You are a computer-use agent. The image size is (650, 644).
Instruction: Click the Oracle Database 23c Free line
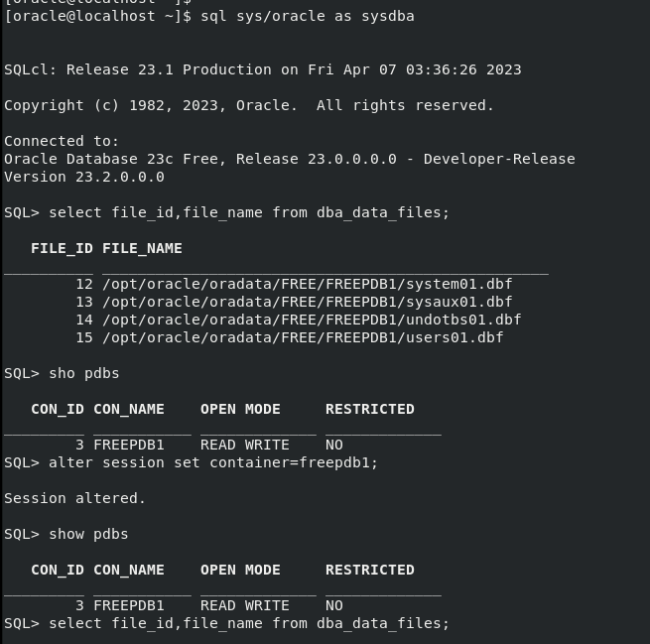(290, 159)
